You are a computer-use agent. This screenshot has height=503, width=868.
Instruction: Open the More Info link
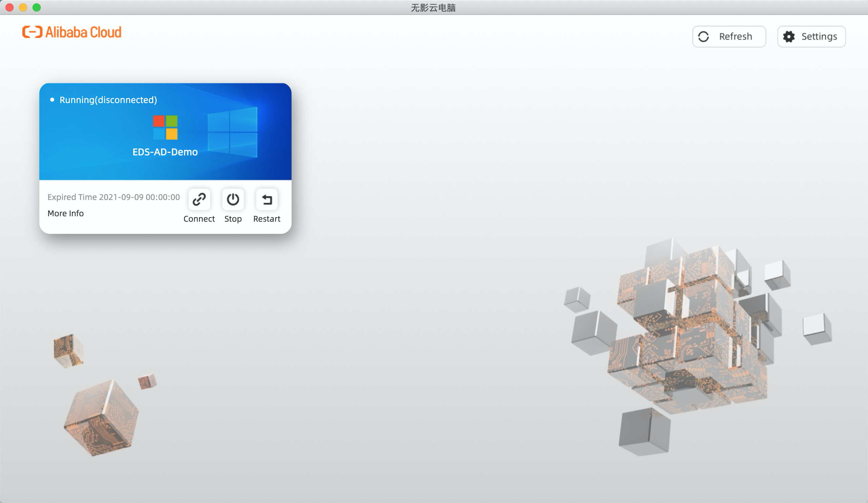coord(65,213)
